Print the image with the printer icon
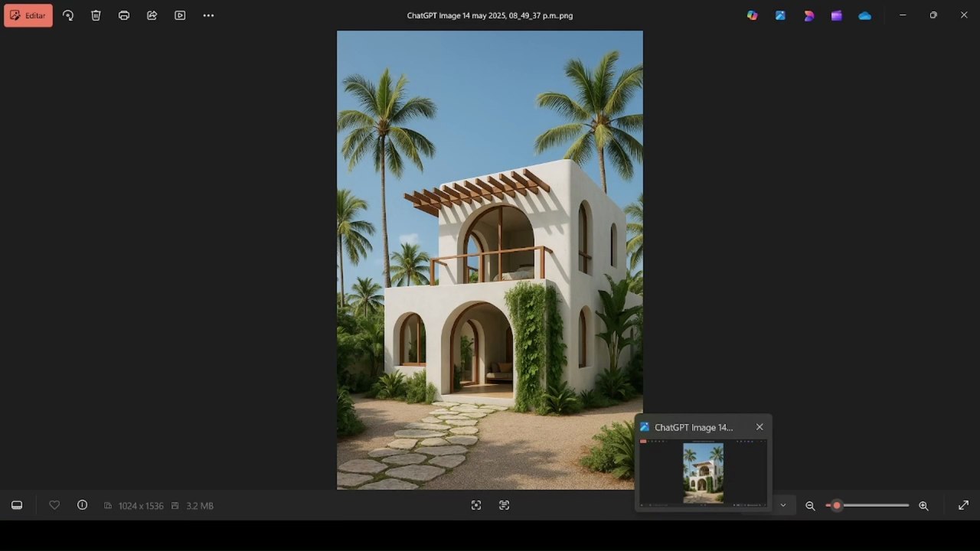This screenshot has height=551, width=980. tap(124, 15)
